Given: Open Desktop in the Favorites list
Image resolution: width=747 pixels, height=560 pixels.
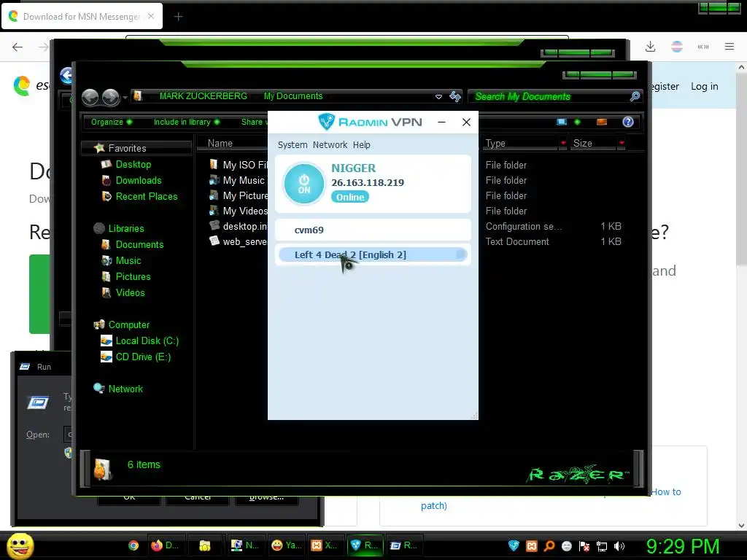Looking at the screenshot, I should (x=133, y=164).
